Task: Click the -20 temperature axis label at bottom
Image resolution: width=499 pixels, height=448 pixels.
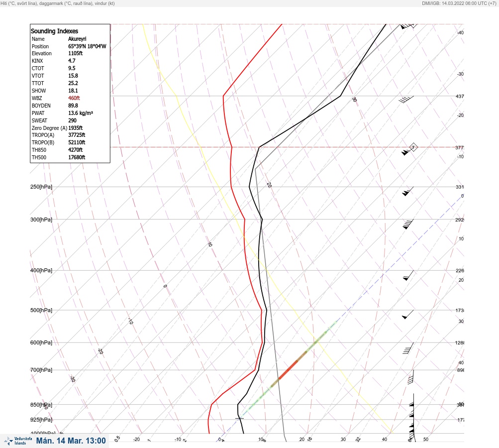Action: pos(136,440)
